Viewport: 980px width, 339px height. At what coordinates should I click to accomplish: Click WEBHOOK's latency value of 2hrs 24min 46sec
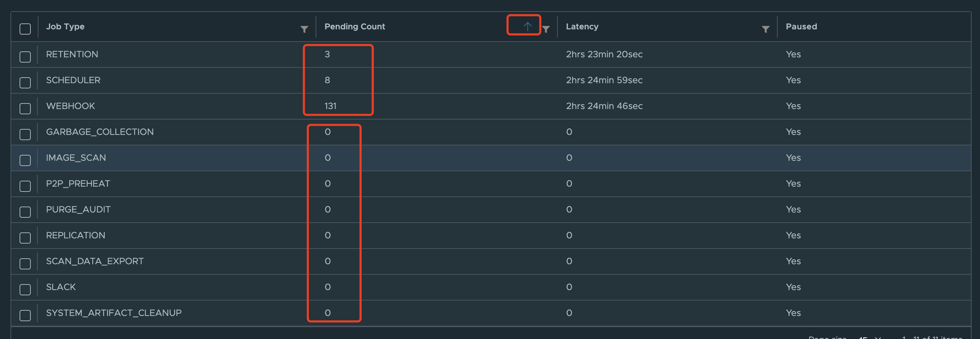click(x=604, y=106)
